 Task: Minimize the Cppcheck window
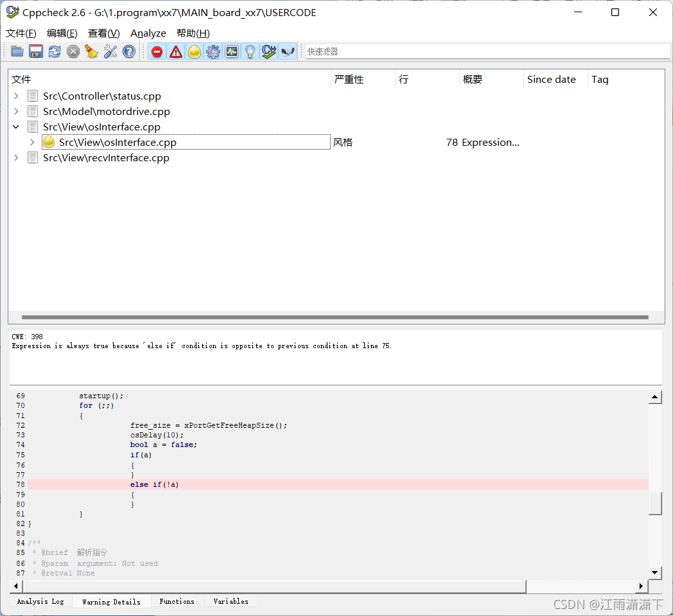tap(578, 12)
